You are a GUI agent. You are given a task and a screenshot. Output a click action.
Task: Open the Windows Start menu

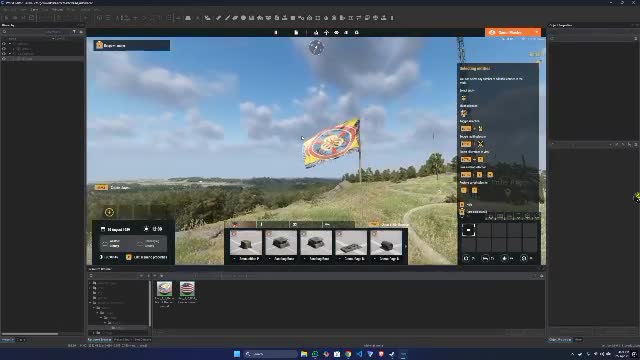(237, 354)
